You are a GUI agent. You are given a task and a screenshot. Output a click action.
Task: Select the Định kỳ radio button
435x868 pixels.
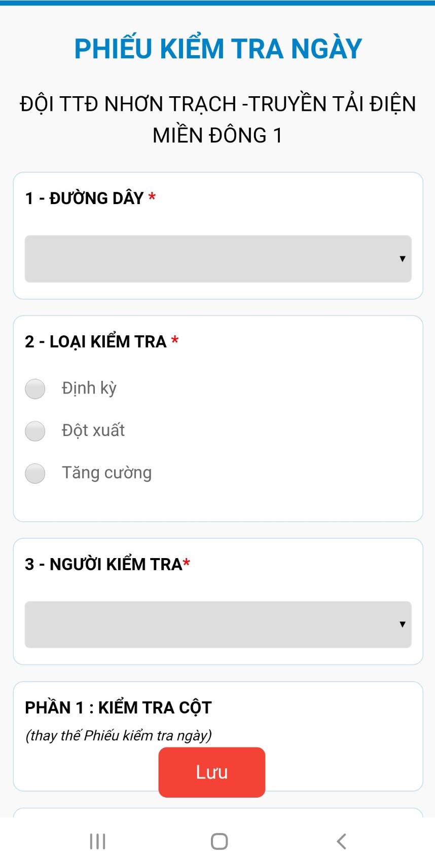pyautogui.click(x=35, y=389)
